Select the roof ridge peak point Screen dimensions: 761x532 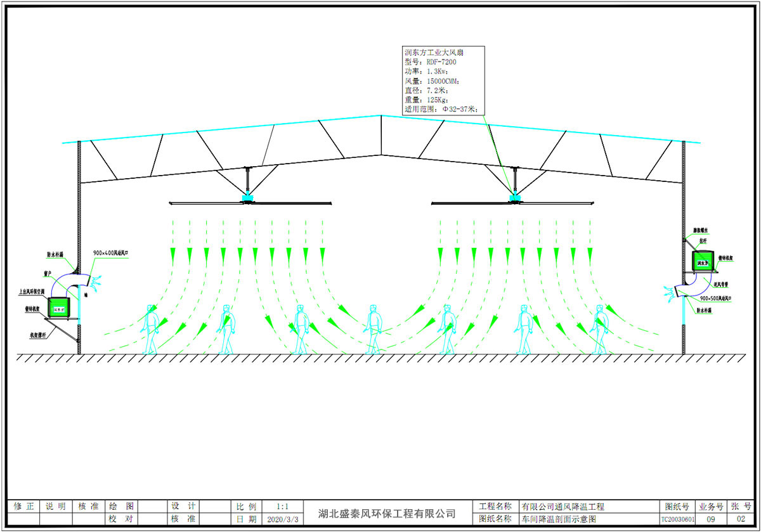click(380, 115)
